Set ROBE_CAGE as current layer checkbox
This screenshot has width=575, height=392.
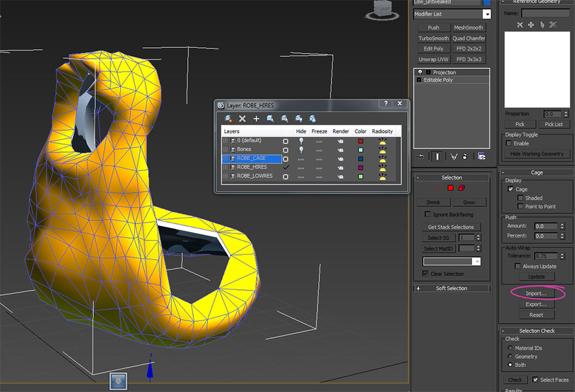pyautogui.click(x=286, y=159)
